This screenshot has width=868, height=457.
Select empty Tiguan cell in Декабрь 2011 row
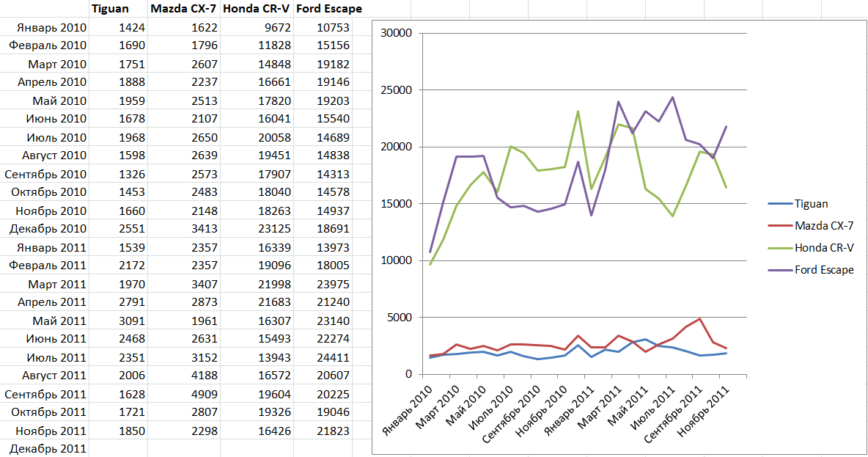click(x=117, y=449)
